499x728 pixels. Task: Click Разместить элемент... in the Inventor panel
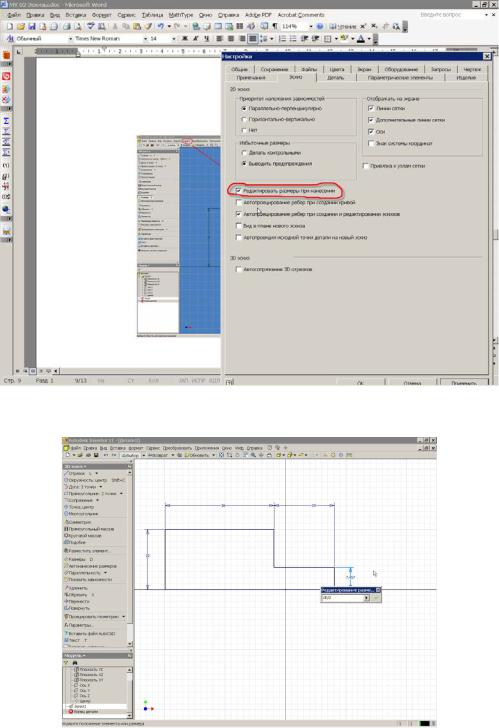[x=87, y=550]
